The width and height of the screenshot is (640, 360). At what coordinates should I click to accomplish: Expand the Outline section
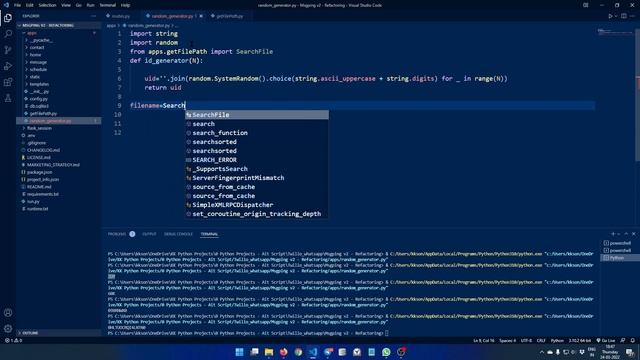pyautogui.click(x=29, y=333)
